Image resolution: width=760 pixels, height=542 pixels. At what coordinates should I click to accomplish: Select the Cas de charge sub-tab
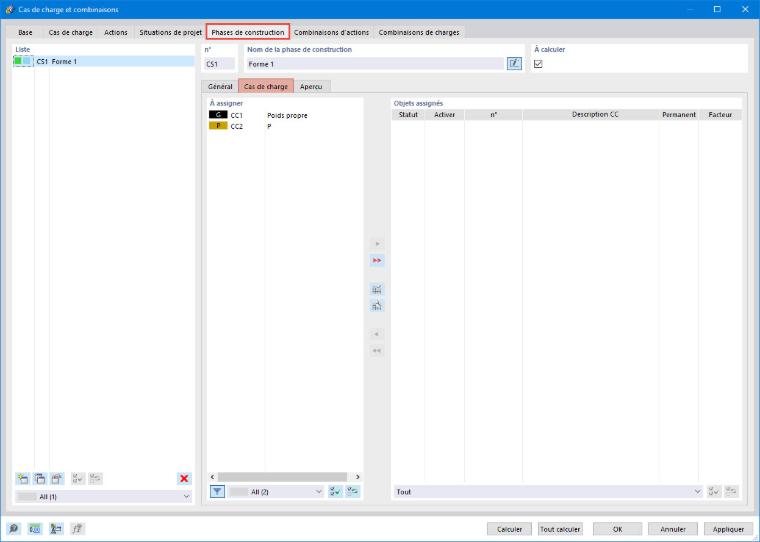pyautogui.click(x=266, y=86)
